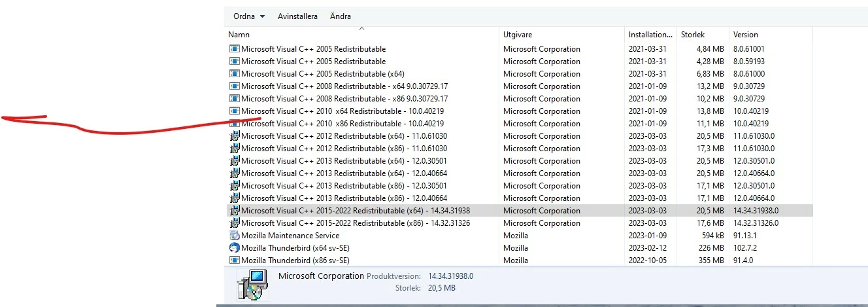868x307 pixels.
Task: Click size cell 11,1 MB
Action: [710, 124]
